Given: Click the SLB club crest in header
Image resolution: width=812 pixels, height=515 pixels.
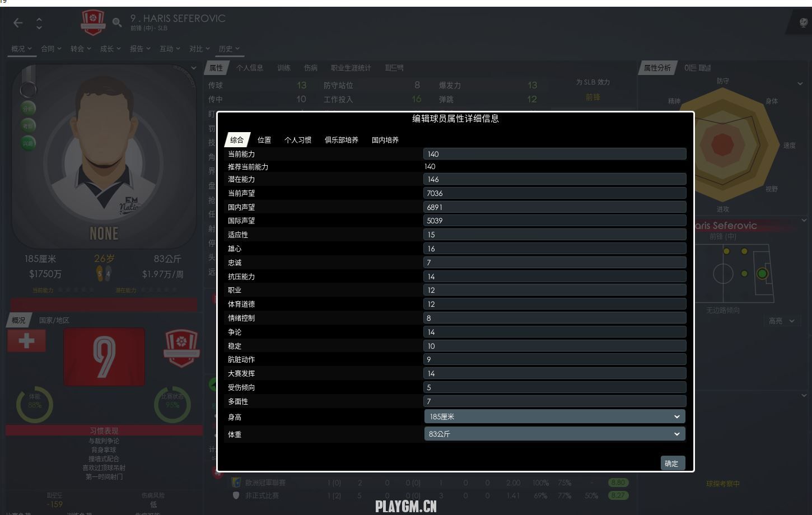Looking at the screenshot, I should [x=93, y=22].
